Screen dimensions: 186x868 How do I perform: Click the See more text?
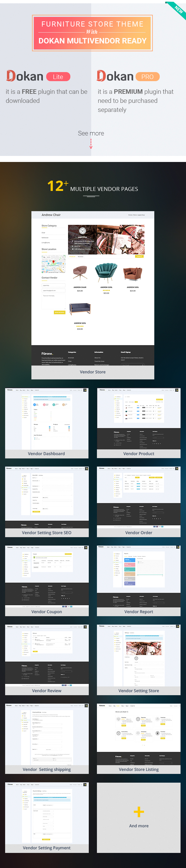(x=91, y=133)
